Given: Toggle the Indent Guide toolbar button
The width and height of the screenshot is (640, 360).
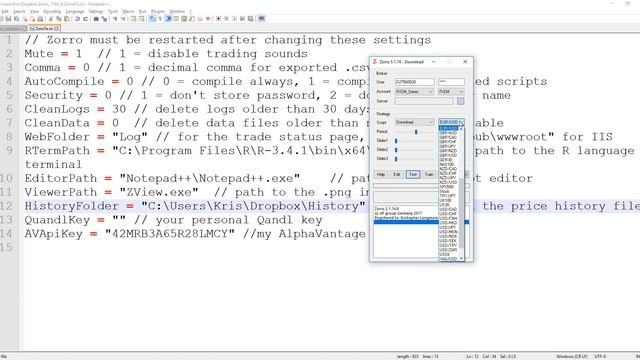Looking at the screenshot, I should (168, 19).
